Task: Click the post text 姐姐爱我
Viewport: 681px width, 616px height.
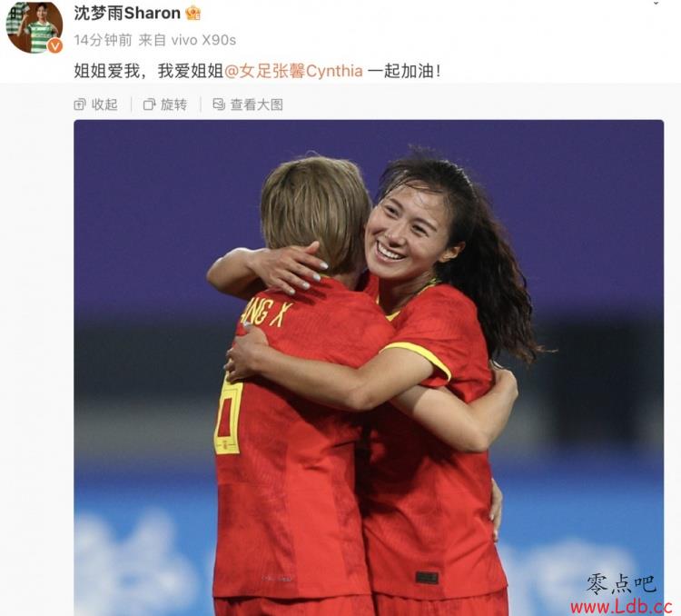Action: [107, 71]
